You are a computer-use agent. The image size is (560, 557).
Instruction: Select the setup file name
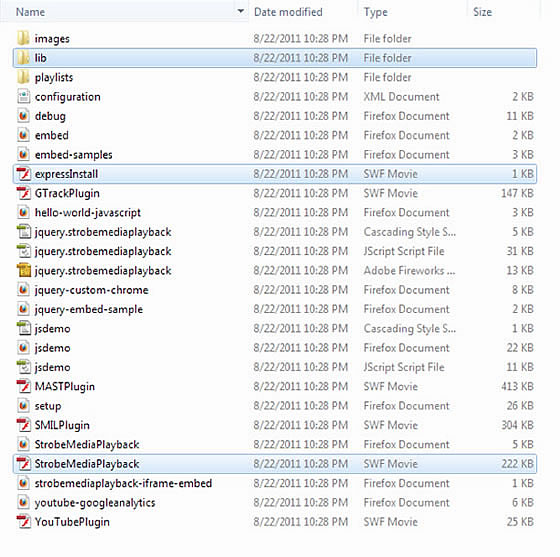[x=48, y=406]
